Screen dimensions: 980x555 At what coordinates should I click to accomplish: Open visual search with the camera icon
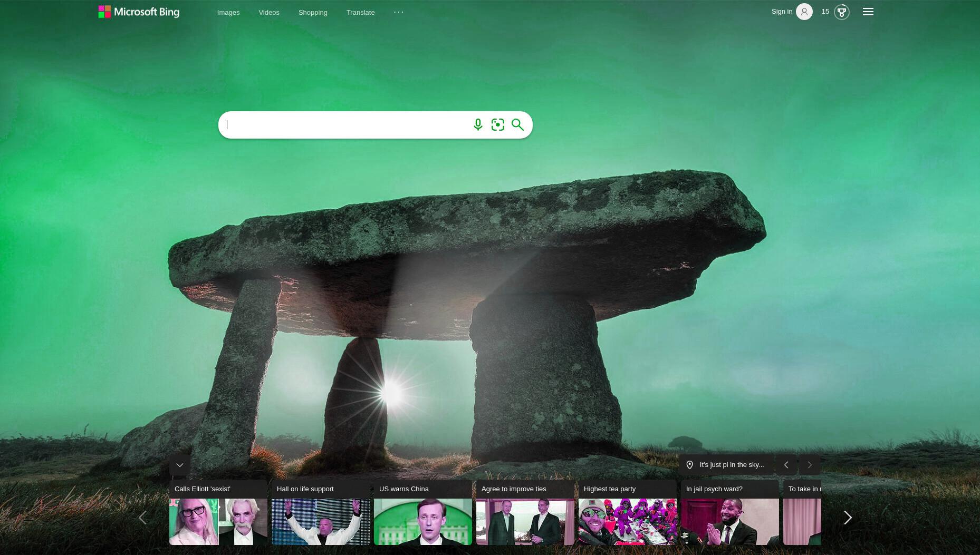pyautogui.click(x=497, y=125)
